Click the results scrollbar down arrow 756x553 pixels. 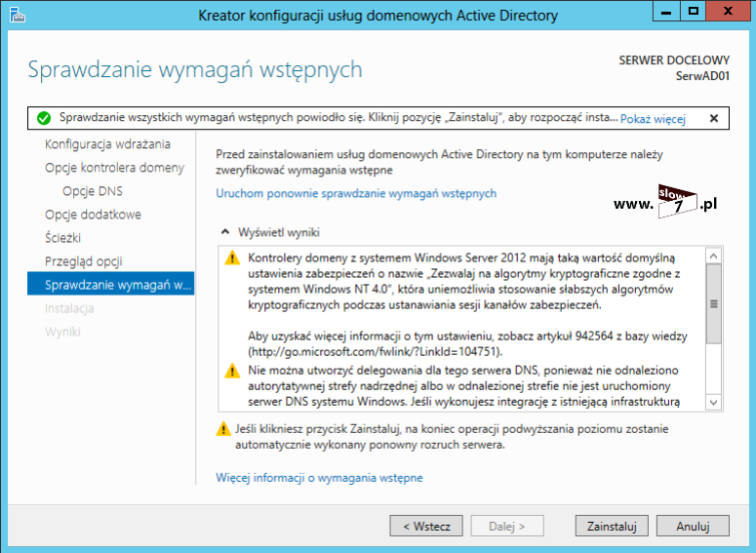coord(713,402)
